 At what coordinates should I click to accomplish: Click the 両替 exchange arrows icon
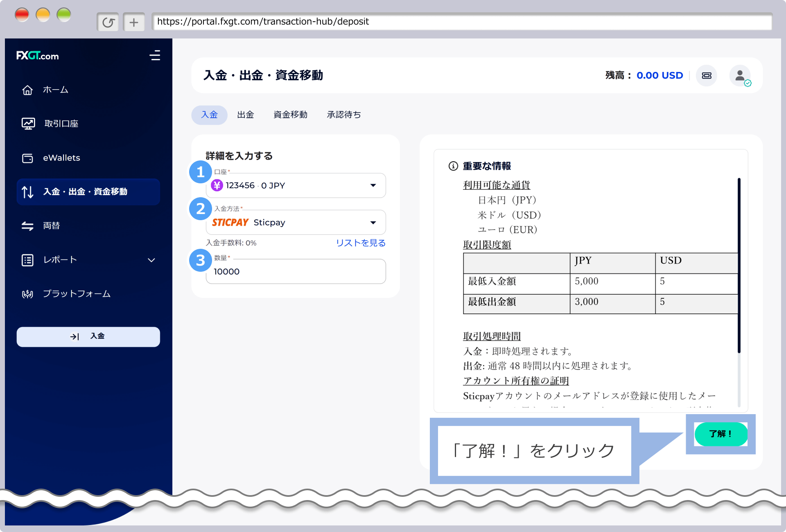27,225
